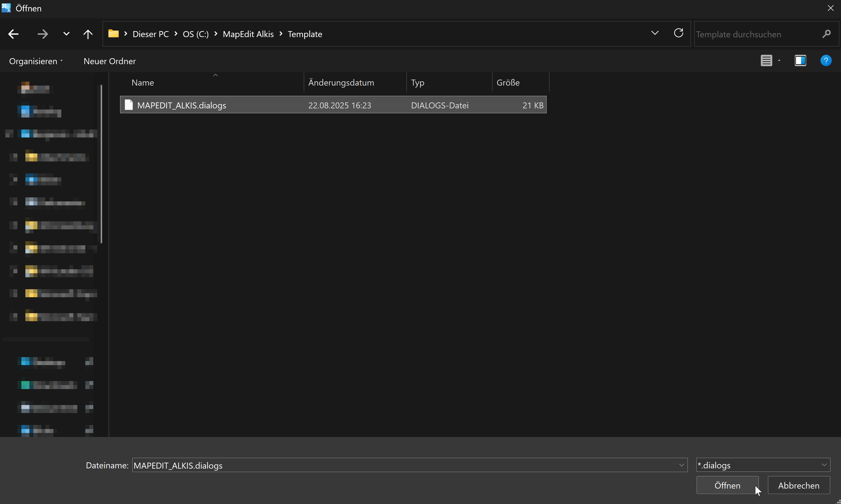Expand the address bar history dropdown
This screenshot has height=504, width=841.
click(655, 33)
